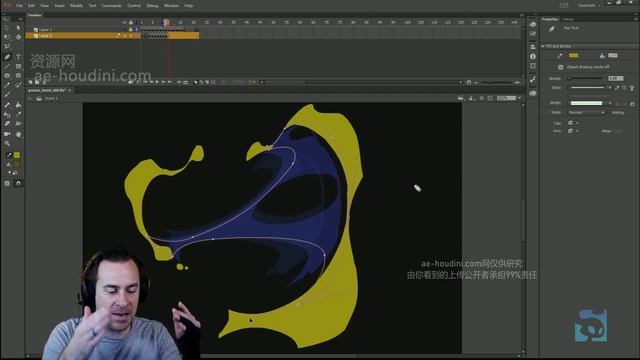The height and width of the screenshot is (360, 640).
Task: Select the Line tool
Action: click(x=7, y=66)
